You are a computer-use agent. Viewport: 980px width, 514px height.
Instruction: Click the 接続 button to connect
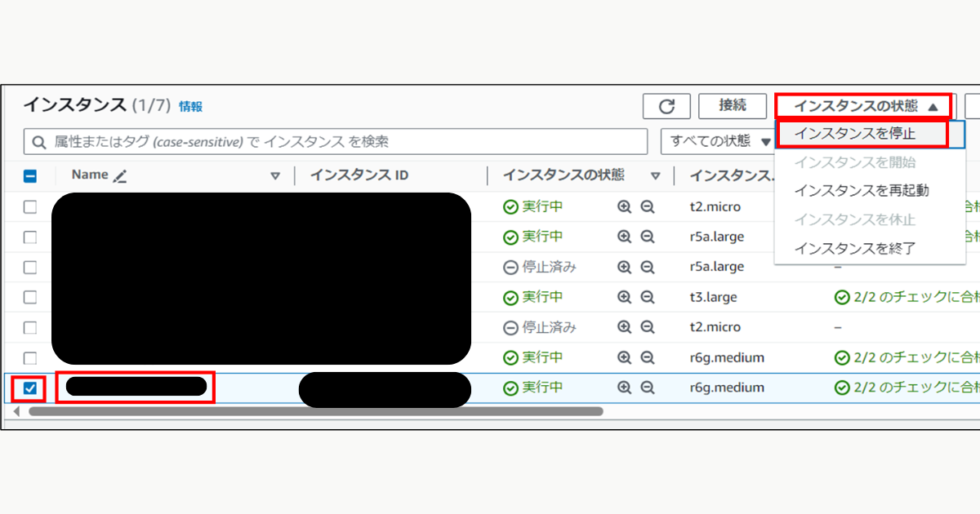[x=733, y=106]
